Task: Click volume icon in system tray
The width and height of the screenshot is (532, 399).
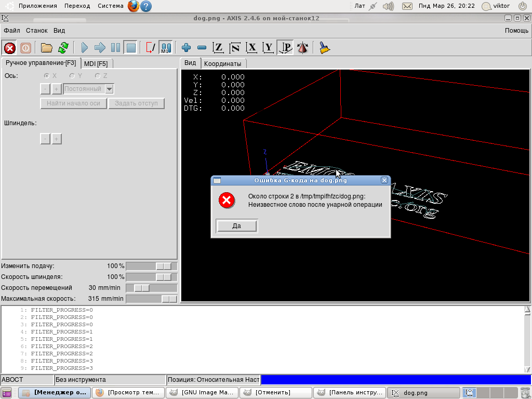Action: (389, 6)
